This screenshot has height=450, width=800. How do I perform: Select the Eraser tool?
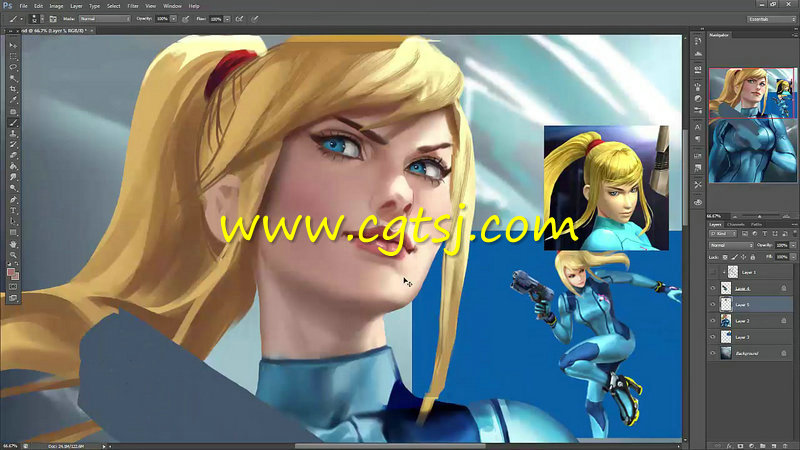pos(13,156)
